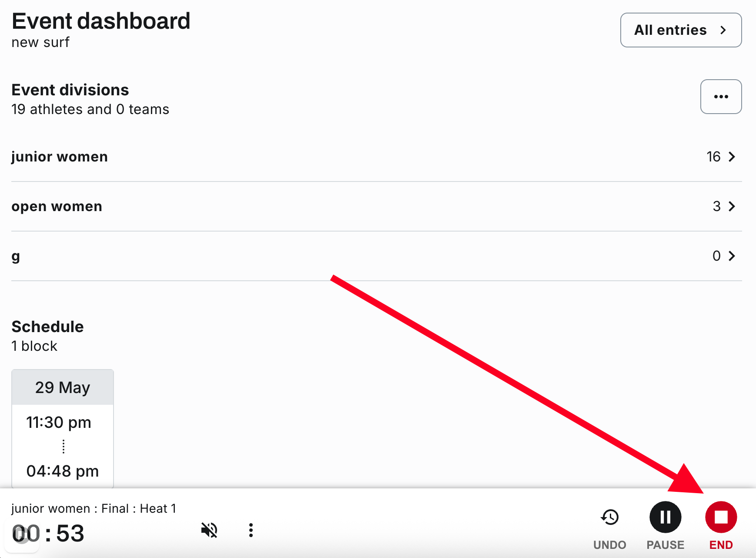Open the All entries button
This screenshot has width=756, height=558.
(x=681, y=30)
